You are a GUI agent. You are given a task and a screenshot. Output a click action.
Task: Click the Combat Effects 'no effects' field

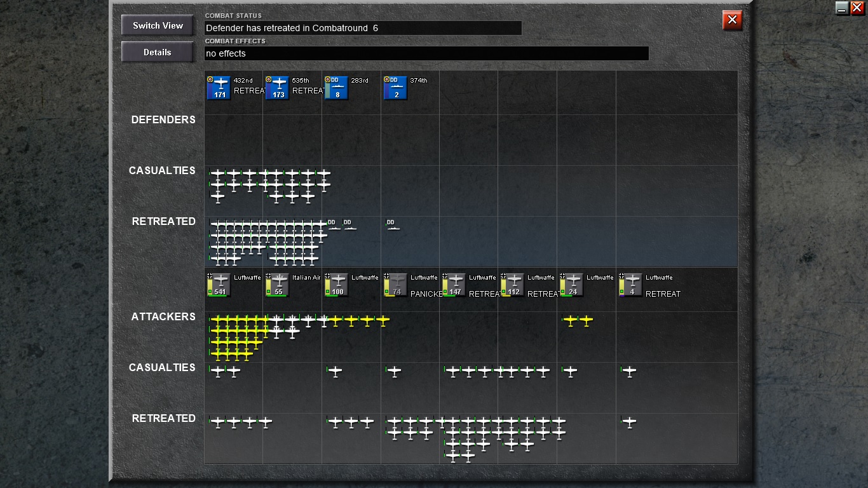point(426,53)
